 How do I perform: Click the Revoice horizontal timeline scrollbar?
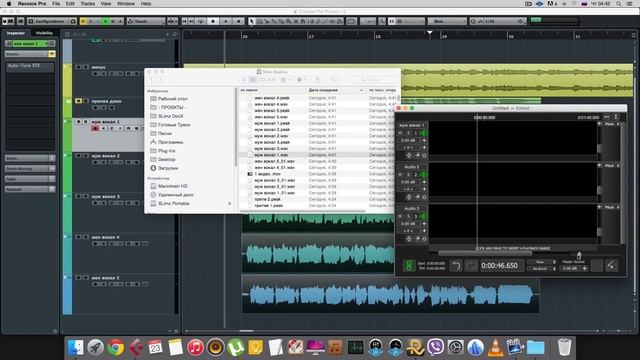point(485,253)
